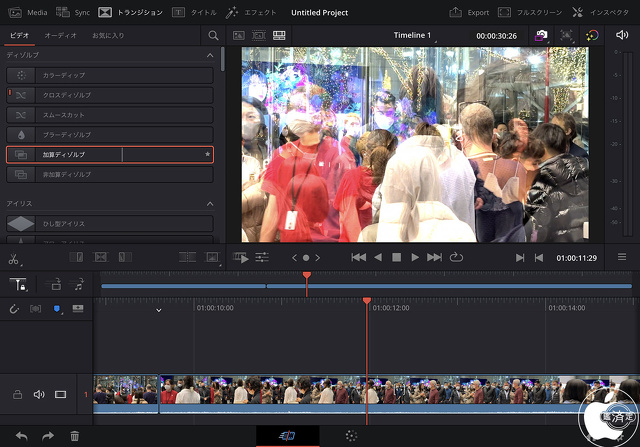Open the Timeline 1 dropdown
Screen dimensions: 640x447
pyautogui.click(x=412, y=36)
